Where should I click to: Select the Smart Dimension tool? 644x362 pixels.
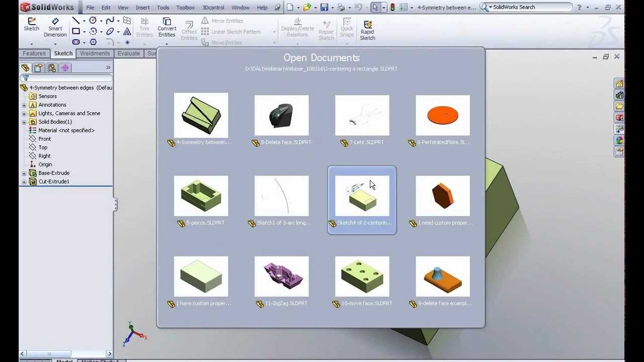tap(55, 27)
